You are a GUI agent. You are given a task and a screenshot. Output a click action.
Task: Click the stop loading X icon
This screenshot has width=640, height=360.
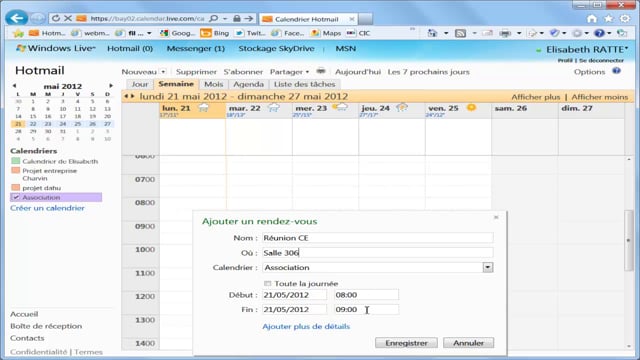(68, 18)
